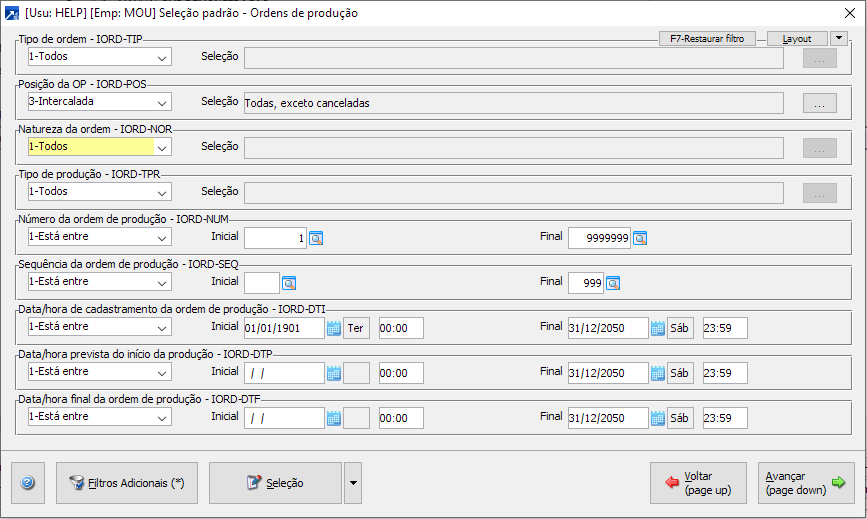Open calendar for IORD-DTF initial date
The image size is (867, 519).
pos(333,418)
